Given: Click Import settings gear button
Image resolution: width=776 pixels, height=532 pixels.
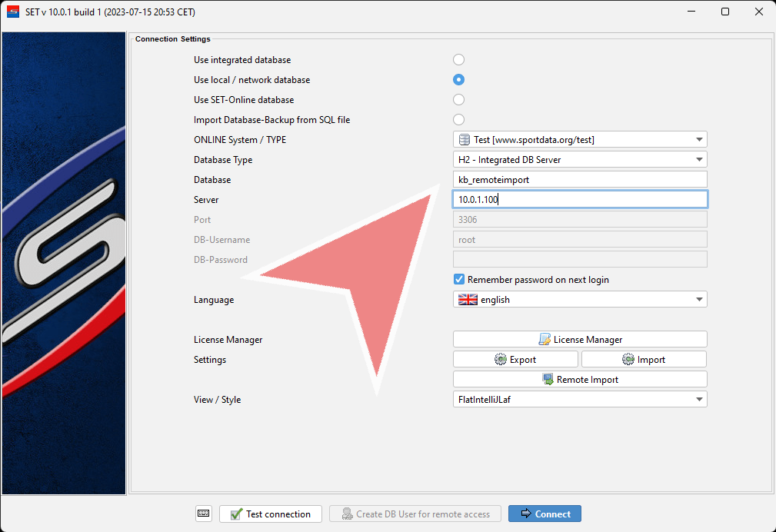Looking at the screenshot, I should click(x=644, y=359).
